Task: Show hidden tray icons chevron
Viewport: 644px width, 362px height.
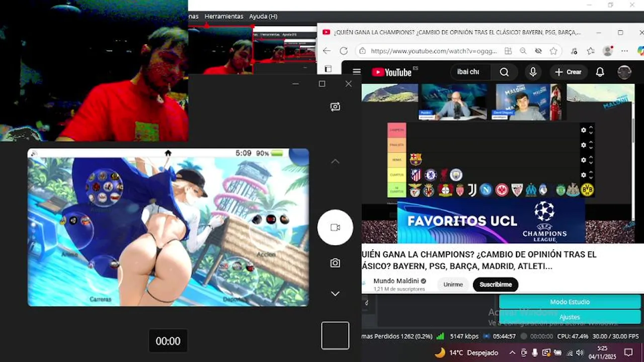Action: tap(512, 352)
